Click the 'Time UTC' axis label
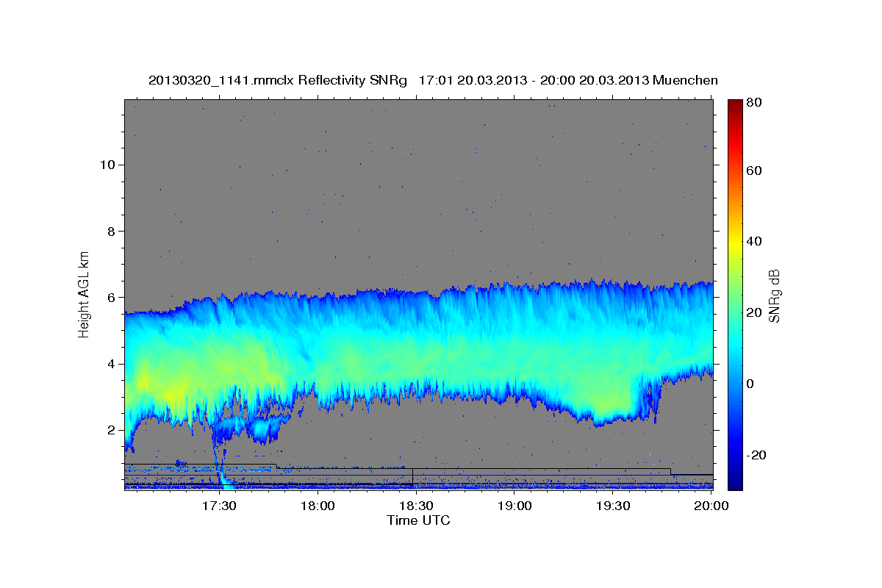Image resolution: width=882 pixels, height=588 pixels. coord(418,520)
